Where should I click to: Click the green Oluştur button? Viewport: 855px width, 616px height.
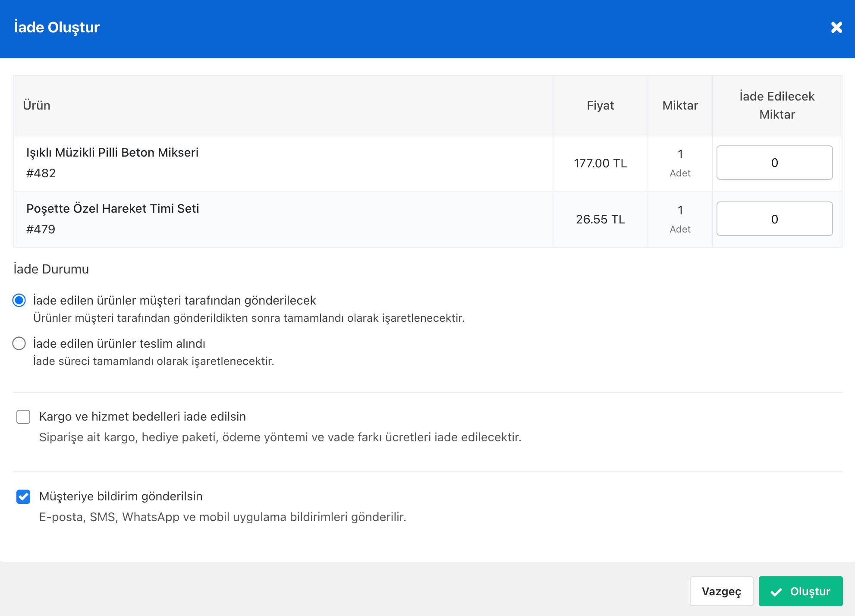pyautogui.click(x=800, y=591)
